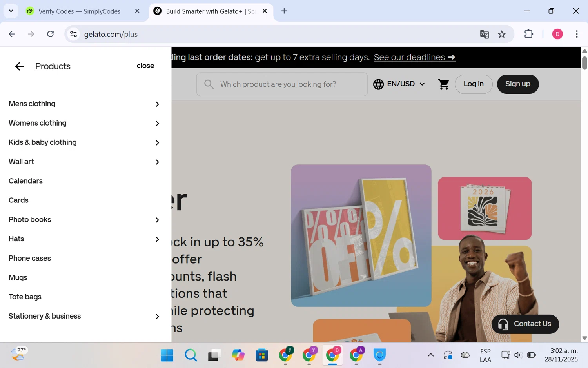The height and width of the screenshot is (368, 588).
Task: Open Stationery & business category
Action: click(45, 316)
